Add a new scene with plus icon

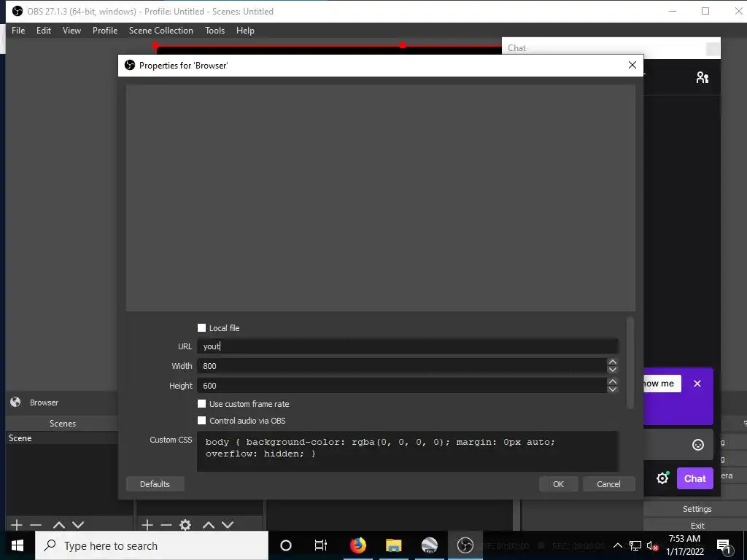coord(17,525)
